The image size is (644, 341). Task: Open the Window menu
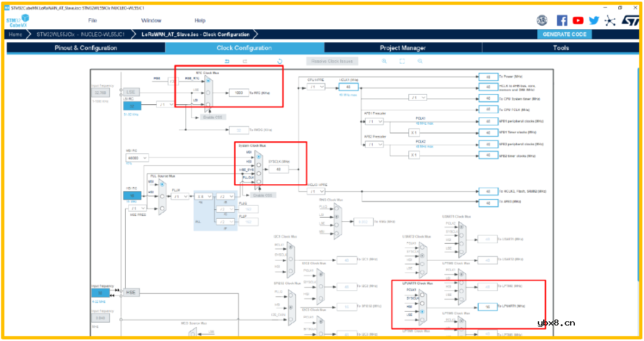click(x=151, y=20)
